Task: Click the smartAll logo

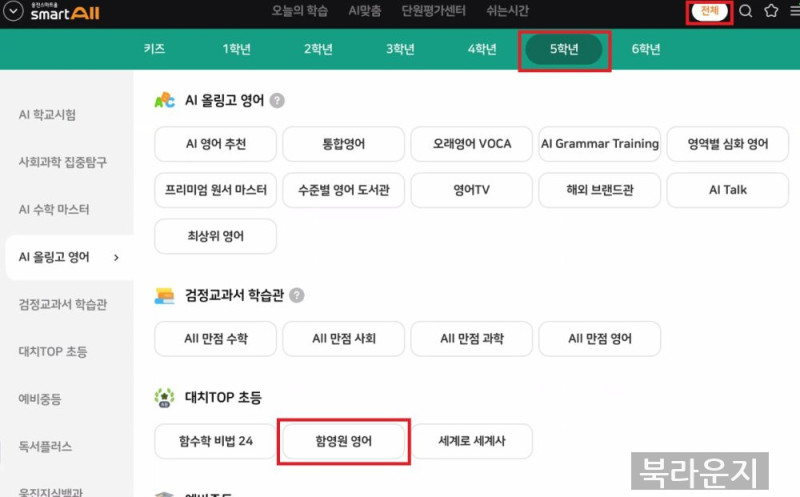Action: tap(61, 13)
